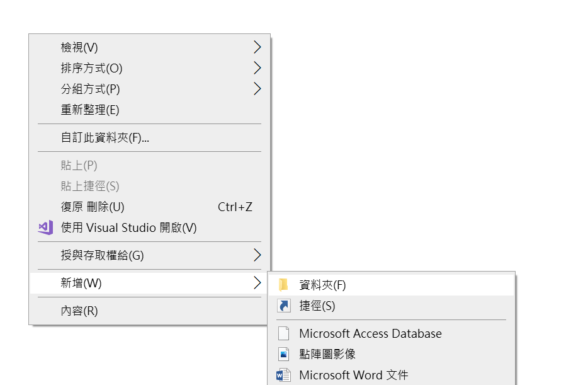Screen dimensions: 588x385
Task: Open 授與存取權給(G) entry
Action: click(x=150, y=255)
